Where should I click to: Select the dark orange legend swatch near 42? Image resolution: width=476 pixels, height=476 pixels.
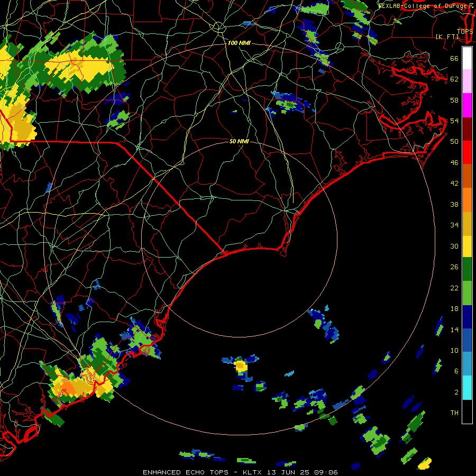click(x=467, y=176)
